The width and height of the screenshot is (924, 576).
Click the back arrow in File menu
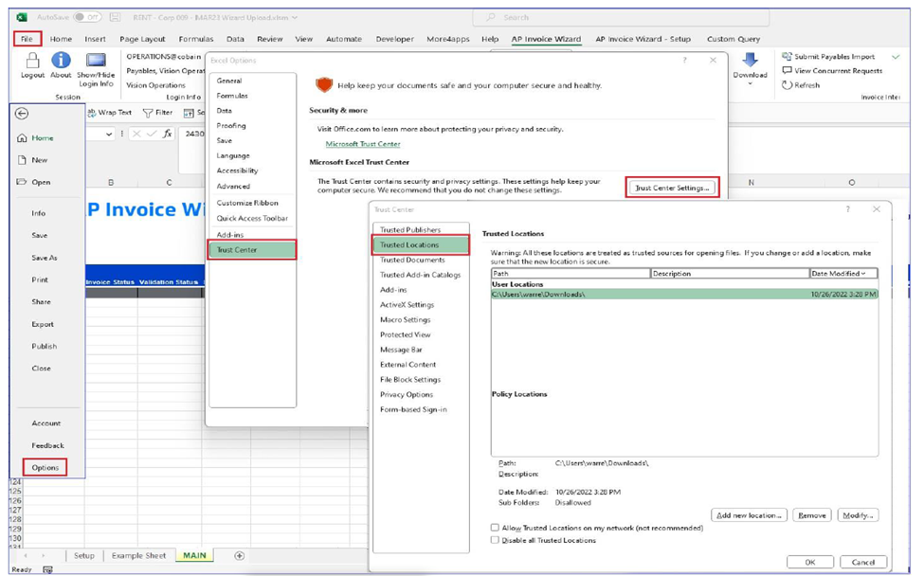click(23, 114)
